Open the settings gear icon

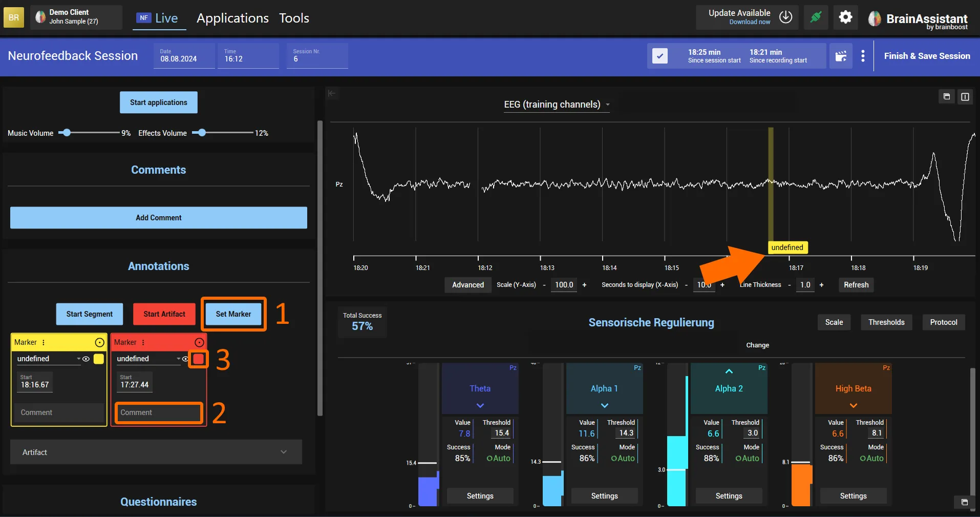[x=845, y=17]
